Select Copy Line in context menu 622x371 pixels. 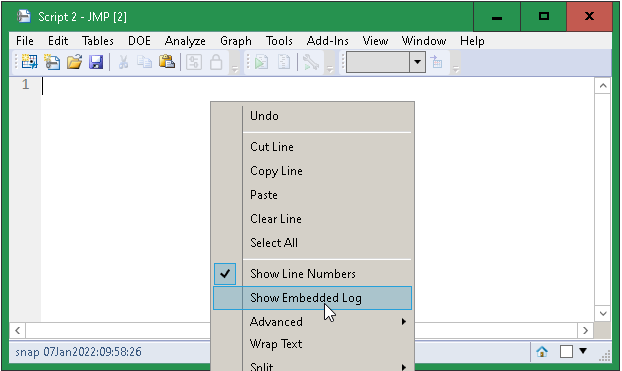pos(313,171)
